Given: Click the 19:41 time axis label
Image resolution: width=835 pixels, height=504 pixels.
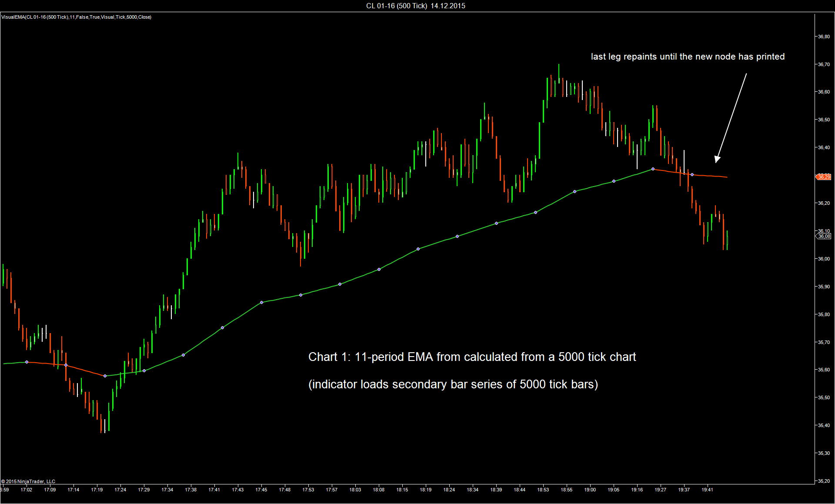Looking at the screenshot, I should 707,490.
